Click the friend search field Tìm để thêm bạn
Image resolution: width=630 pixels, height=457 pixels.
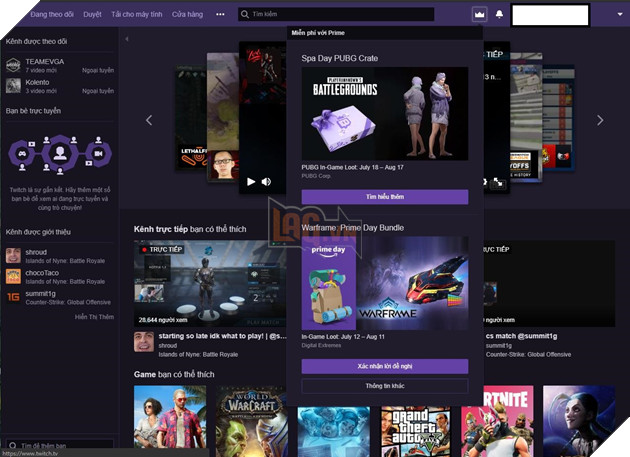tap(59, 445)
